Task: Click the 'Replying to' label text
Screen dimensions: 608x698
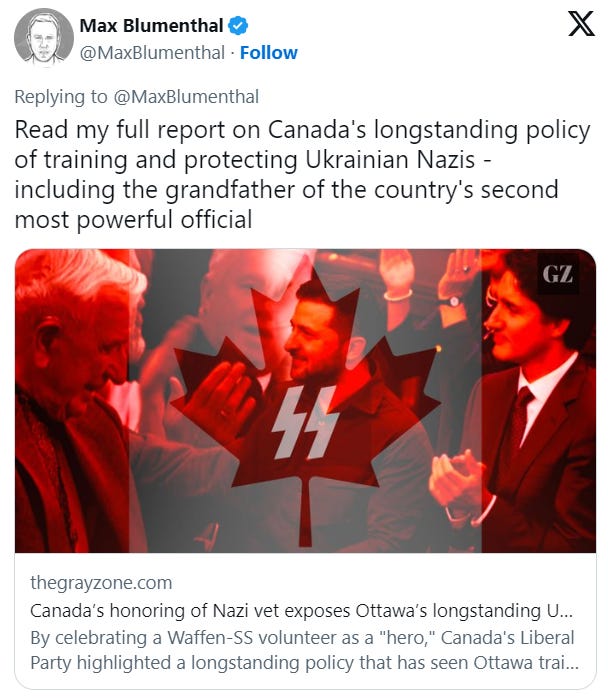Action: 61,97
